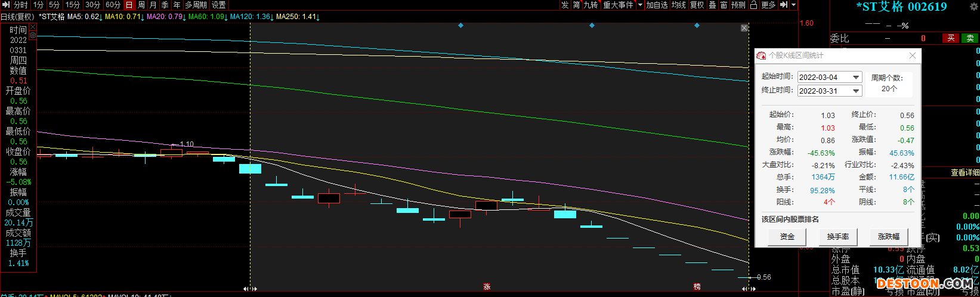
Task: Click the 窗 window icon in toolbar
Action: click(x=724, y=5)
